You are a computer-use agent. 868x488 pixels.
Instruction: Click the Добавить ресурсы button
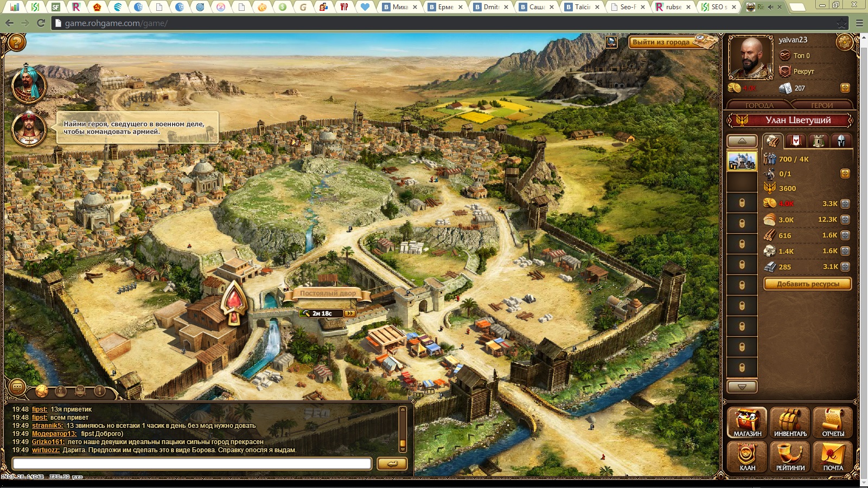click(x=808, y=284)
